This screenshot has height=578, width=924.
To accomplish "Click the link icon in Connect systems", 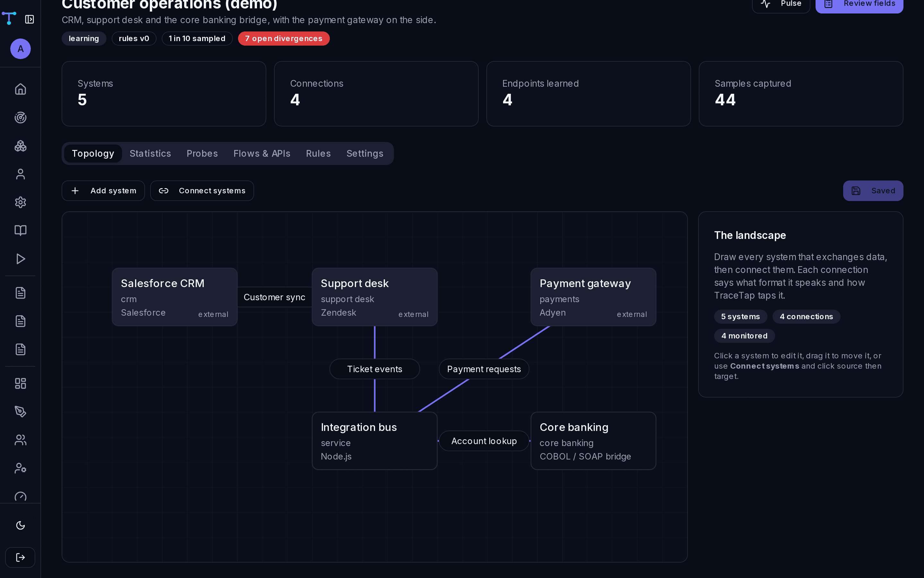I will point(163,191).
